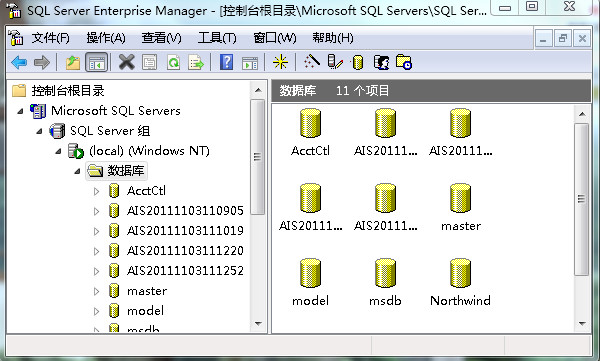The height and width of the screenshot is (361, 600).
Task: Select AIS20111103111220 in the tree
Action: click(185, 251)
